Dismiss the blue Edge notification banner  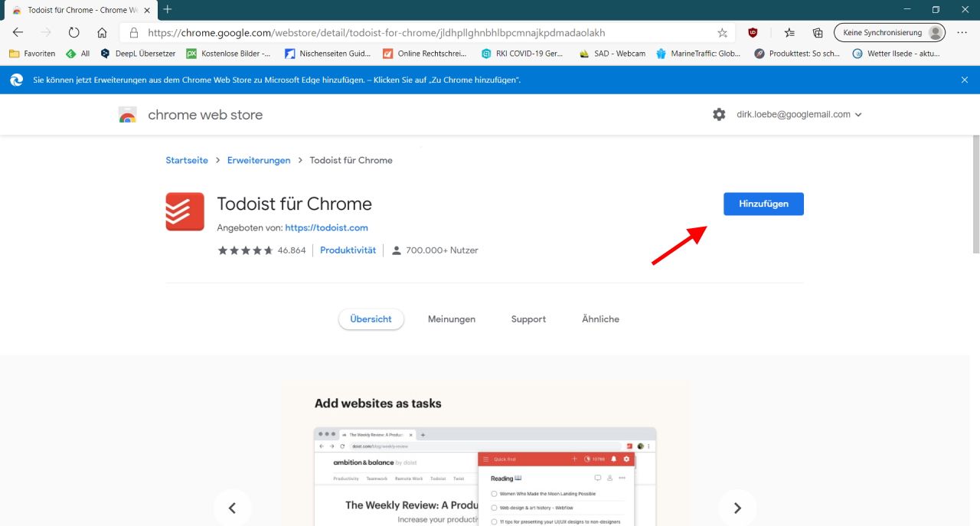(x=964, y=79)
